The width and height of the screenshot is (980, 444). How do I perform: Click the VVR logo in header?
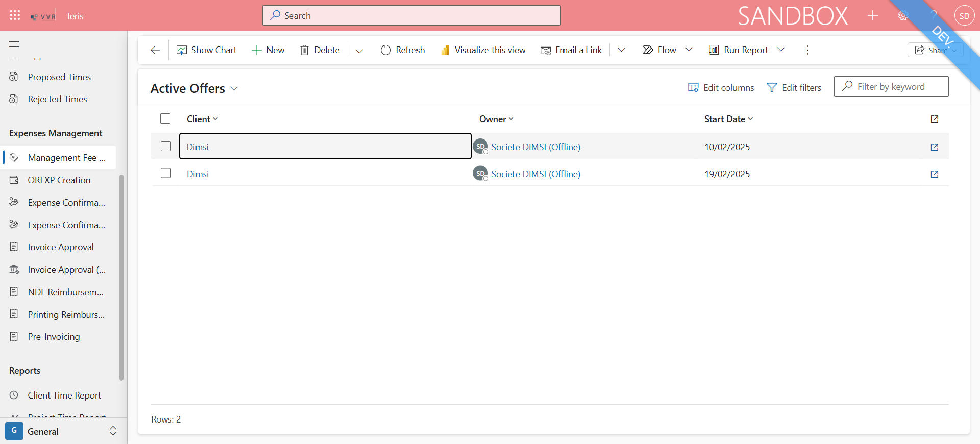point(43,16)
